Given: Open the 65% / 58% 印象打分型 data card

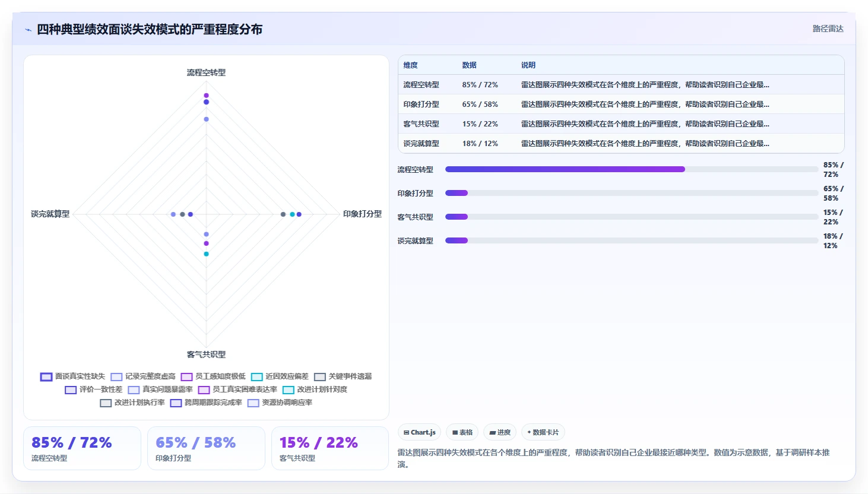Looking at the screenshot, I should pos(206,448).
